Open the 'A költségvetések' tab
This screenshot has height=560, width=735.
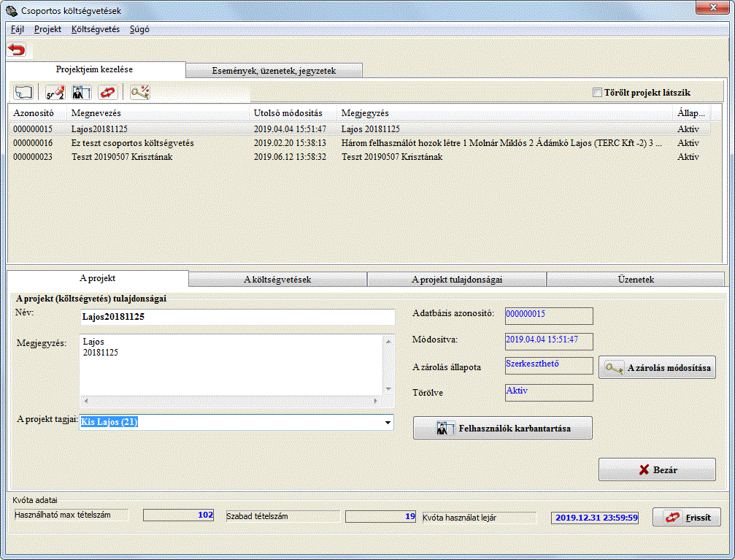tap(277, 280)
